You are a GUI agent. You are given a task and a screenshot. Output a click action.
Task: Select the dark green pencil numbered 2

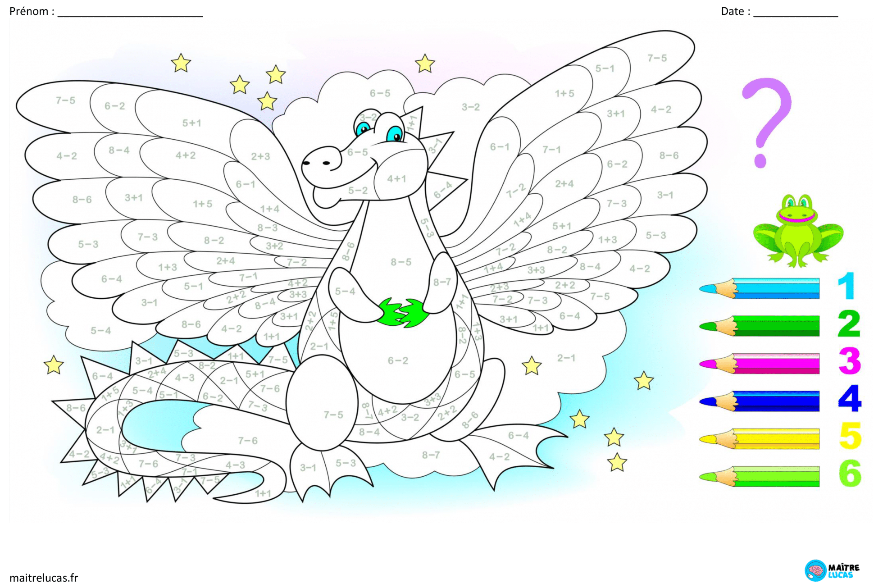click(x=760, y=326)
